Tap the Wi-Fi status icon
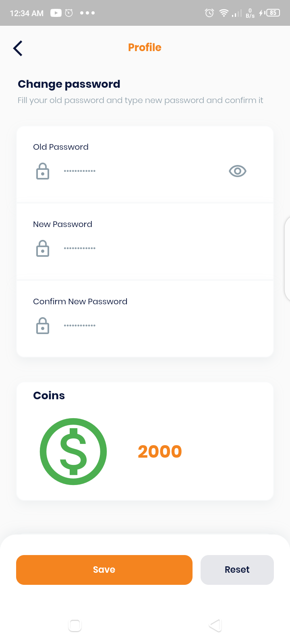Image resolution: width=290 pixels, height=644 pixels. coord(224,13)
